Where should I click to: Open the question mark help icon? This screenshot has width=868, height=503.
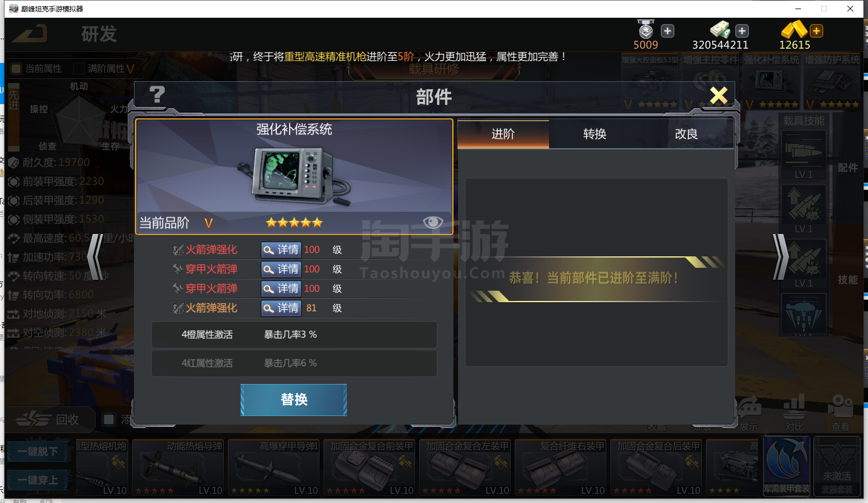[157, 94]
